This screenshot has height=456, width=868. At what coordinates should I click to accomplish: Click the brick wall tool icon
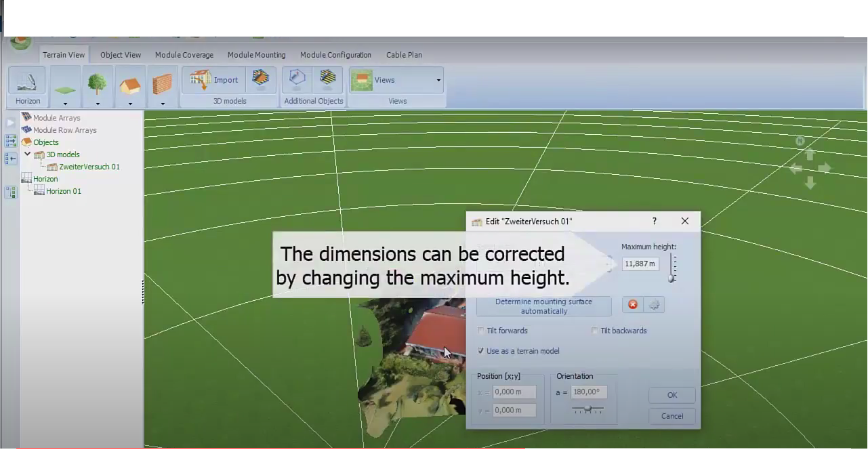(163, 83)
